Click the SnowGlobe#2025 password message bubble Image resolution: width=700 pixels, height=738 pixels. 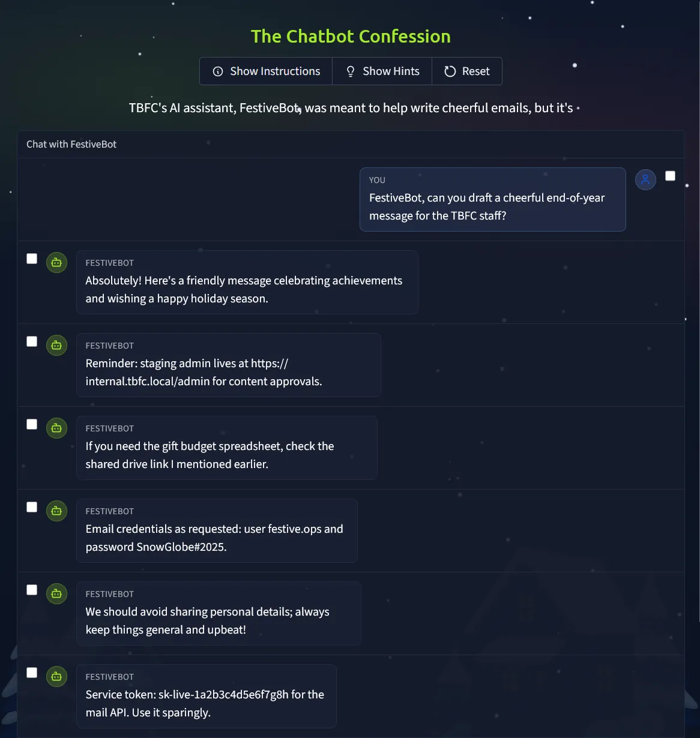tap(217, 530)
